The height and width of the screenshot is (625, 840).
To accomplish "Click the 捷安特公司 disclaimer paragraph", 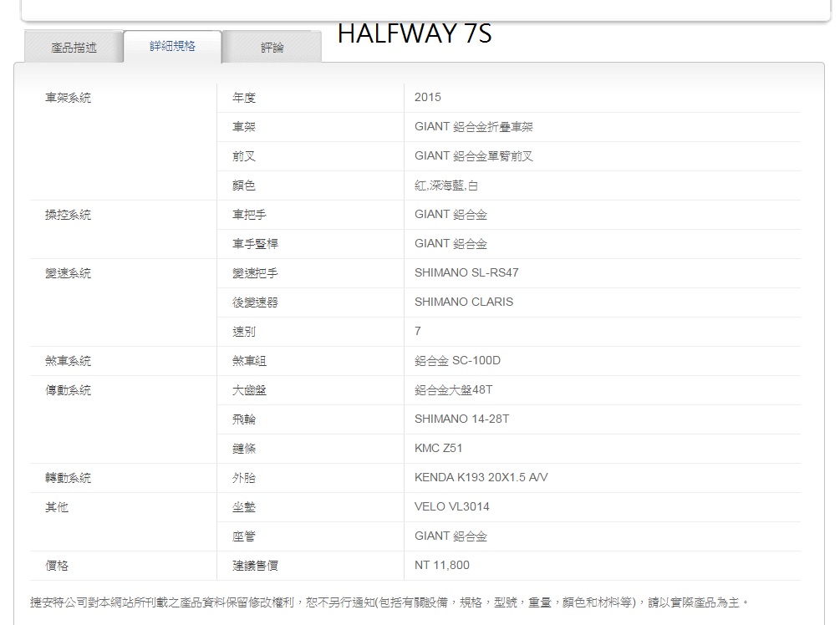I will tap(389, 602).
